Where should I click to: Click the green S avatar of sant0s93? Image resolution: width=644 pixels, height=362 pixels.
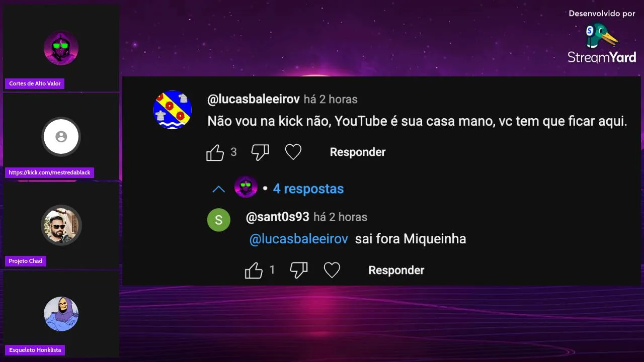[x=218, y=220]
